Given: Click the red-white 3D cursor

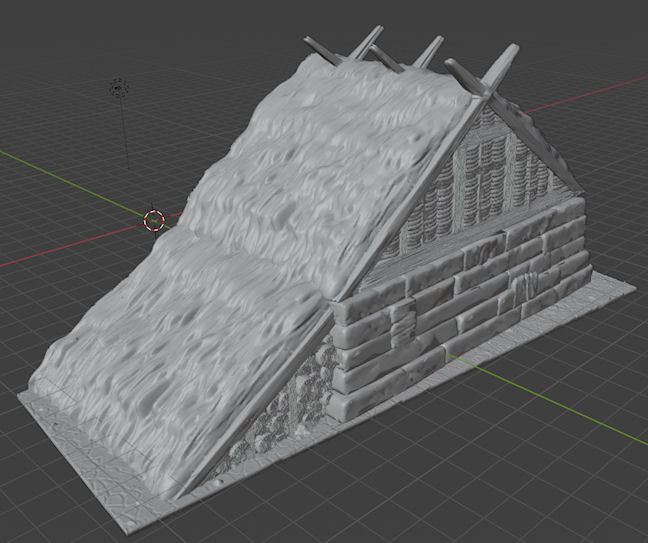Looking at the screenshot, I should click(154, 219).
